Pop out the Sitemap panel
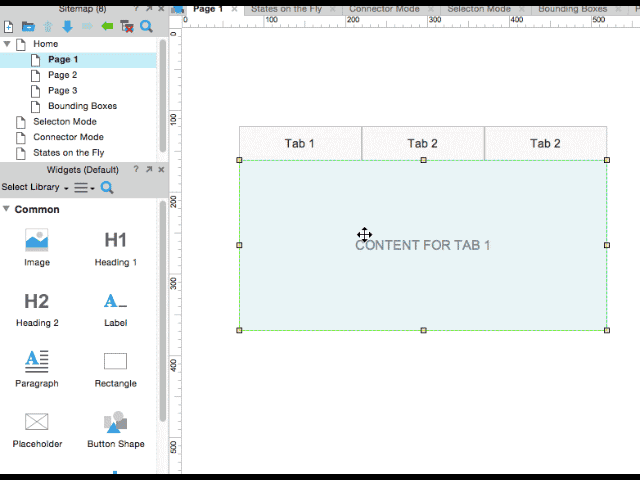 (x=149, y=9)
